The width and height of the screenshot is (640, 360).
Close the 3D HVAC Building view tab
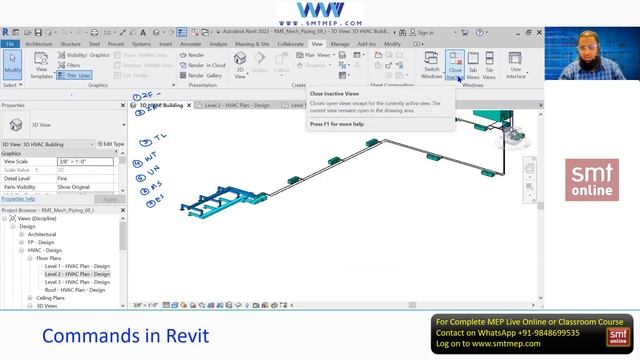(189, 105)
